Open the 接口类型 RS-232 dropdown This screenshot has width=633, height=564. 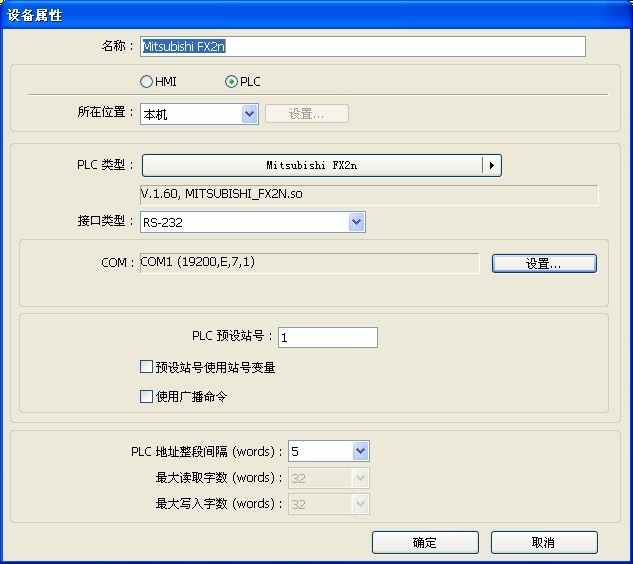tap(253, 222)
